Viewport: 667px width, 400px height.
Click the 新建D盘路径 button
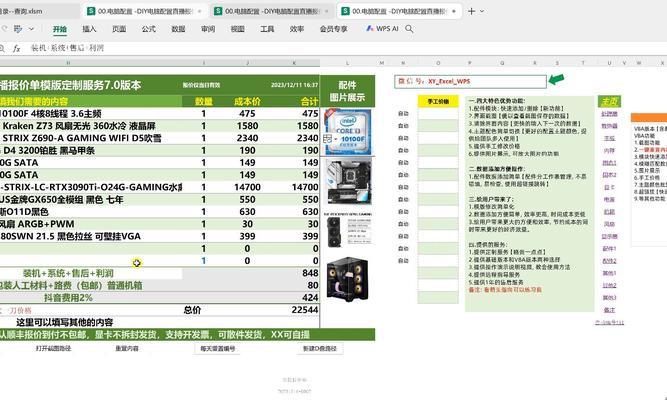click(x=320, y=349)
